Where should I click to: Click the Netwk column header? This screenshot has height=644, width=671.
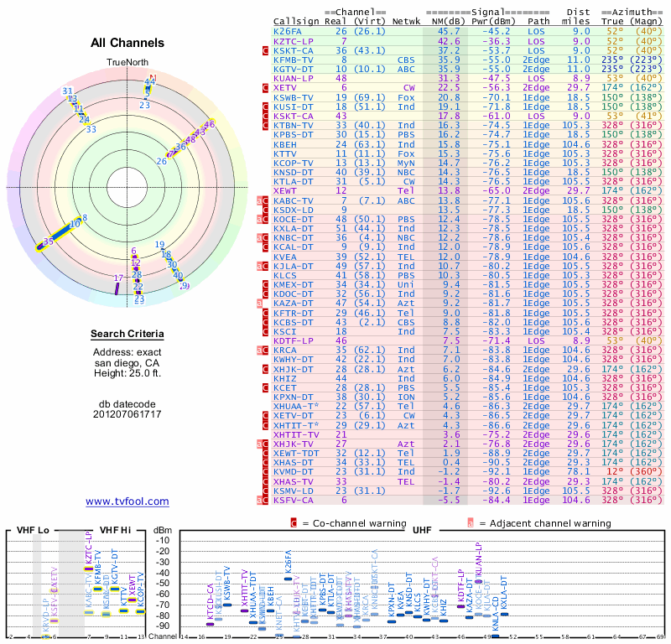(407, 22)
